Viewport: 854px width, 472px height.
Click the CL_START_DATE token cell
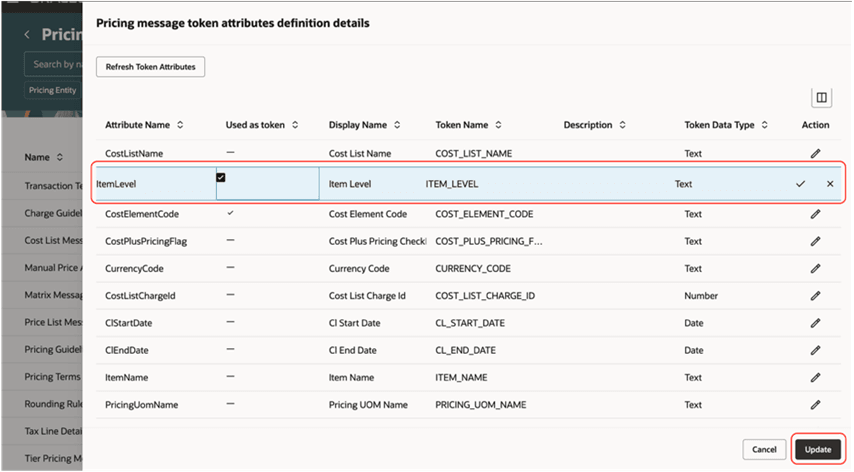pyautogui.click(x=470, y=323)
